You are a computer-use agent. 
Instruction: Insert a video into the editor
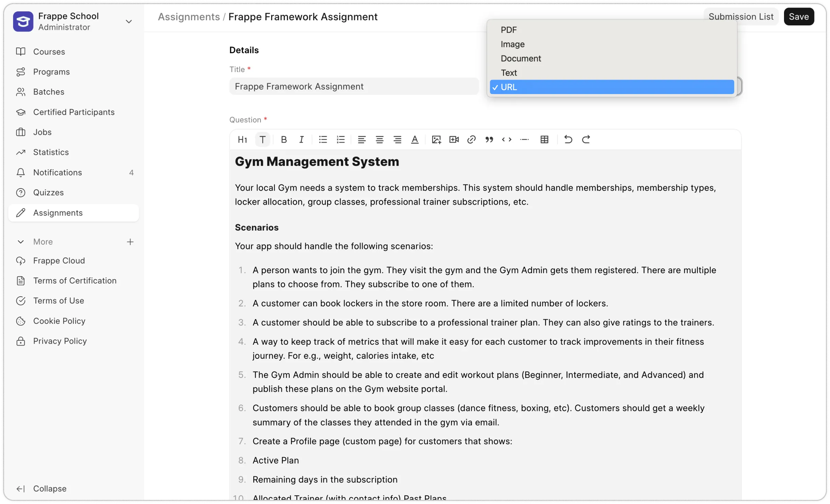[x=453, y=139]
